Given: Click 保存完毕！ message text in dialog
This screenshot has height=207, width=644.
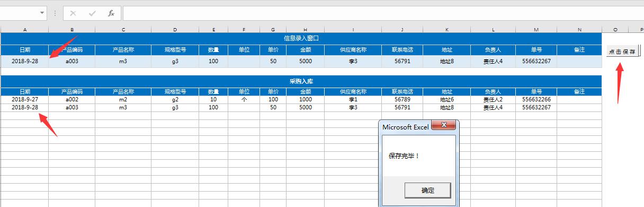Looking at the screenshot, I should [x=404, y=156].
